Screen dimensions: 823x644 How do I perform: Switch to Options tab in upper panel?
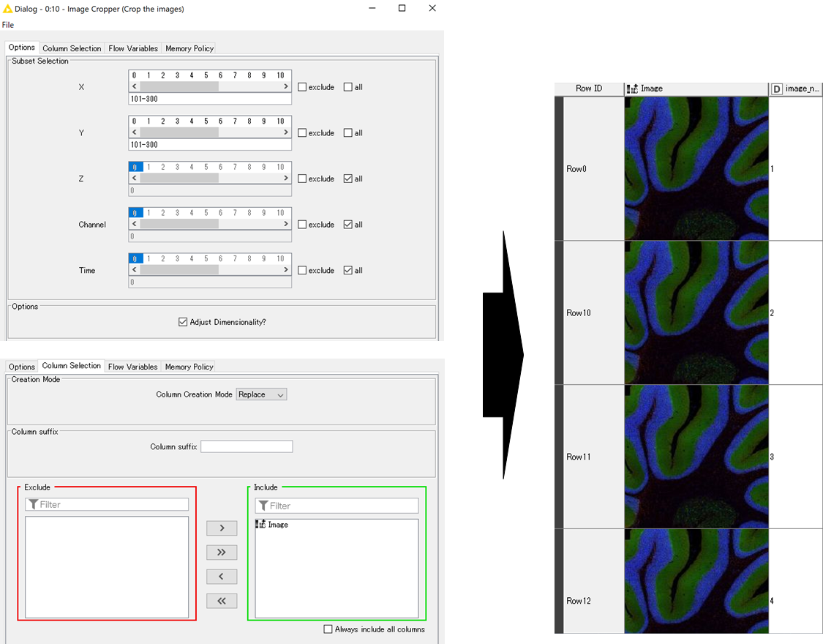[x=21, y=48]
